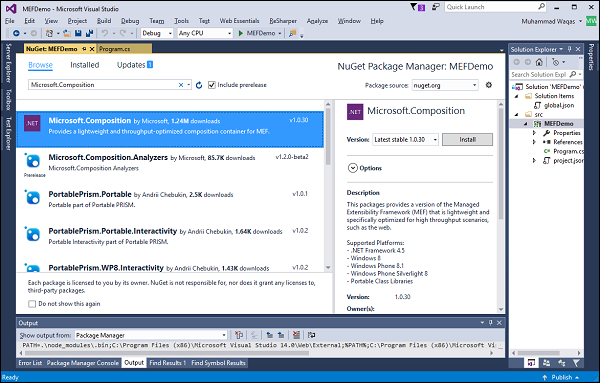Viewport: 600px width, 383px height.
Task: Save the current file with floppy icon
Action: coord(78,33)
